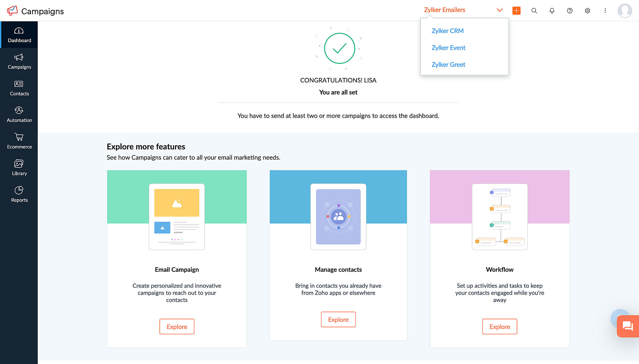The height and width of the screenshot is (364, 639).
Task: Open settings gear in header
Action: [x=587, y=11]
